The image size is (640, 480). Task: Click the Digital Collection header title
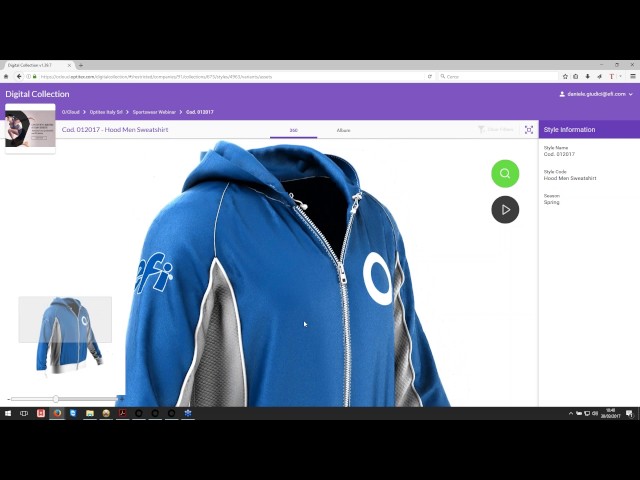coord(37,94)
